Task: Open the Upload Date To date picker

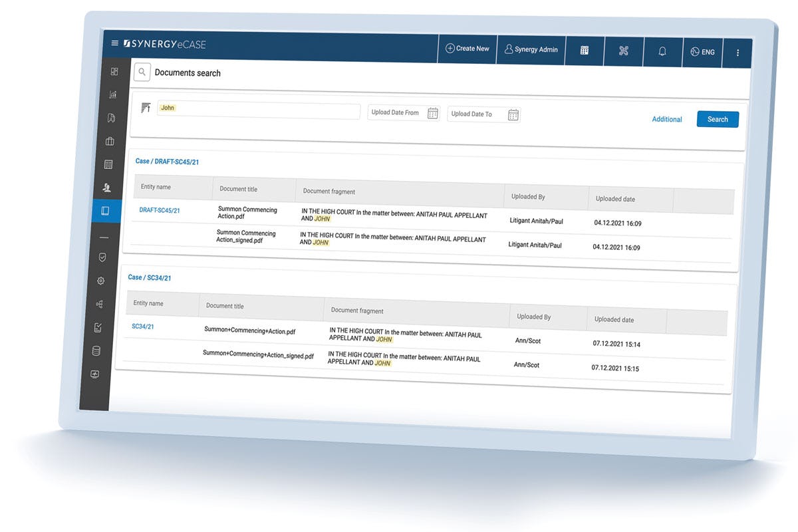Action: 513,114
